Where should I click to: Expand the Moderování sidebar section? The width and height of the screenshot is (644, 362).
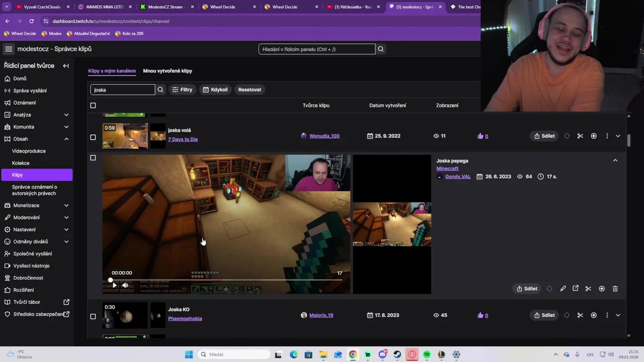pyautogui.click(x=66, y=217)
